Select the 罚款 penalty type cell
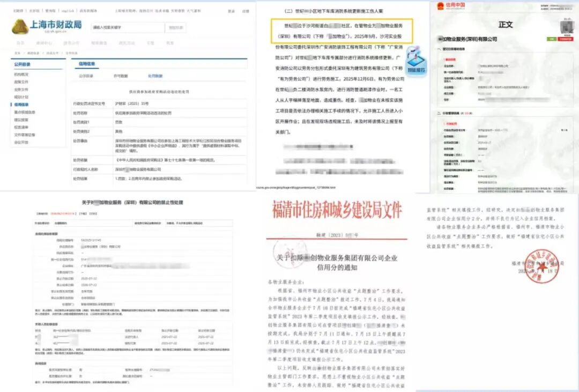Image resolution: width=579 pixels, height=392 pixels. [118, 122]
